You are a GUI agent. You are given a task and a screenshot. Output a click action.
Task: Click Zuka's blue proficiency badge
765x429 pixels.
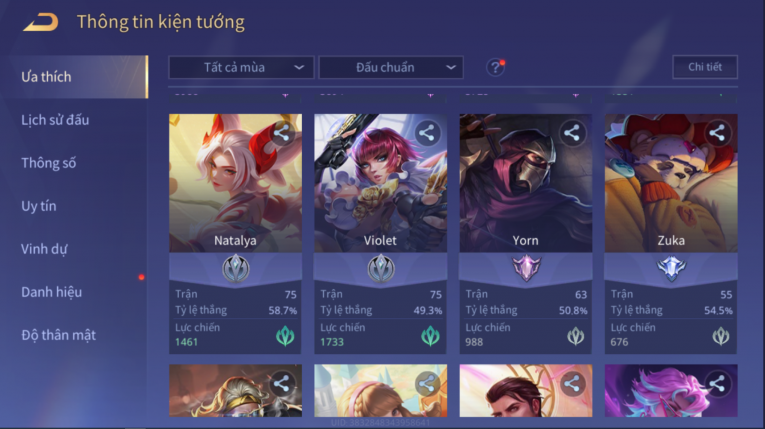point(671,268)
